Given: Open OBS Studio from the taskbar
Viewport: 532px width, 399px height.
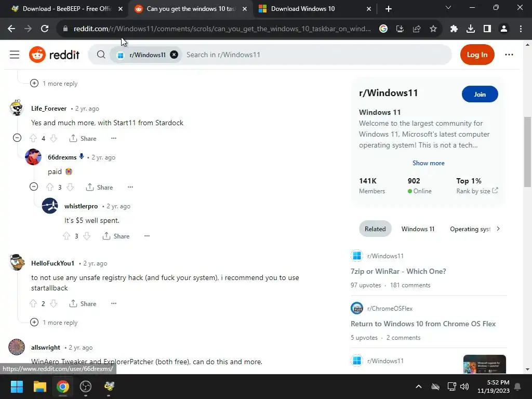Looking at the screenshot, I should point(86,387).
